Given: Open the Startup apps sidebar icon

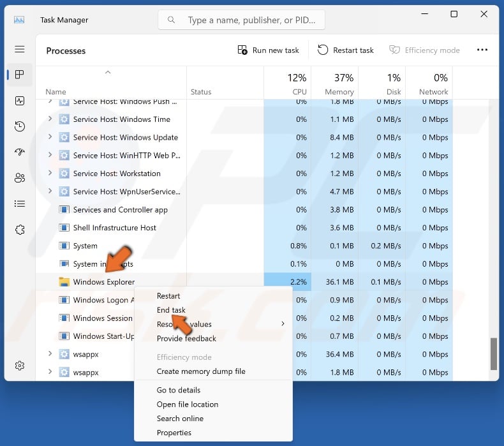Looking at the screenshot, I should [x=20, y=152].
